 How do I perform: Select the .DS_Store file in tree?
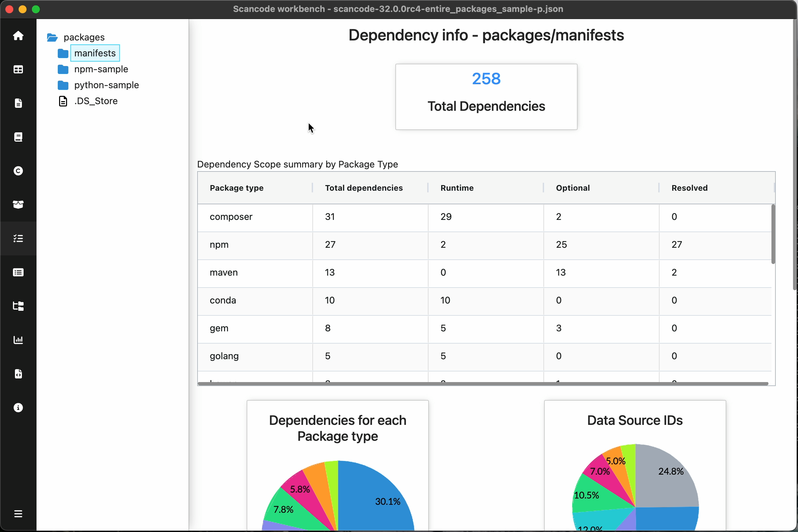tap(96, 101)
